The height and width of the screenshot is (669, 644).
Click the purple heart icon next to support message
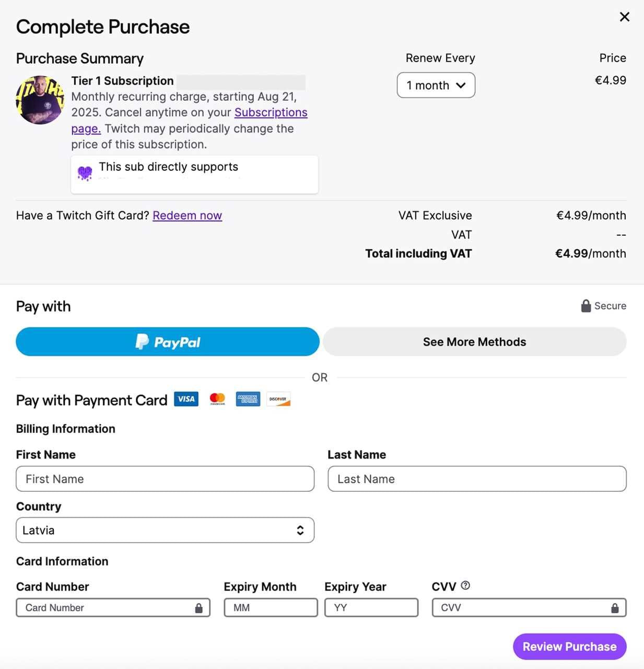click(85, 171)
